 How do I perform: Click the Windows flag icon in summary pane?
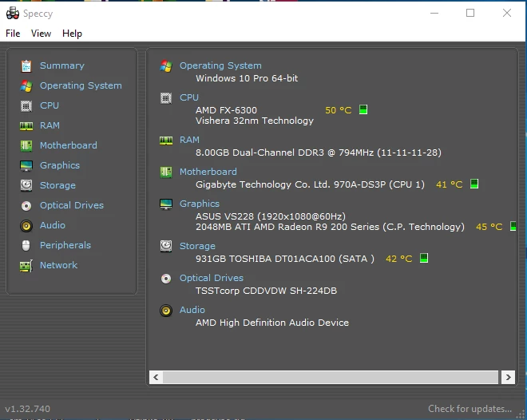[166, 65]
